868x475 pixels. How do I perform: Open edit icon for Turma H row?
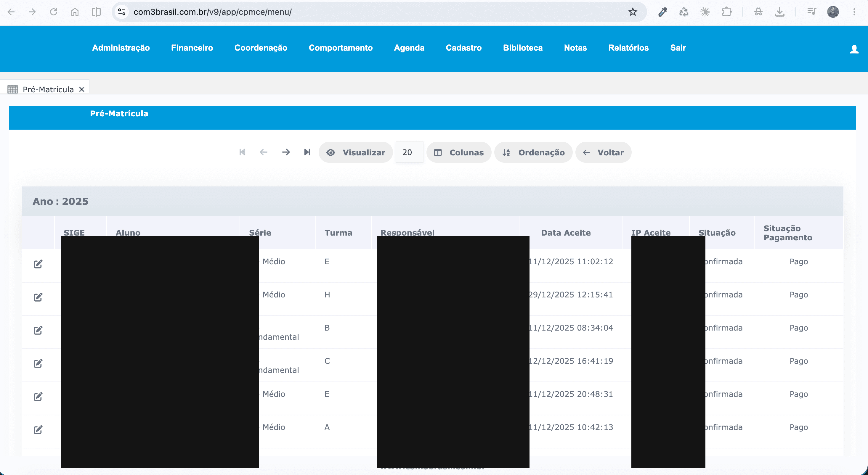pyautogui.click(x=38, y=297)
